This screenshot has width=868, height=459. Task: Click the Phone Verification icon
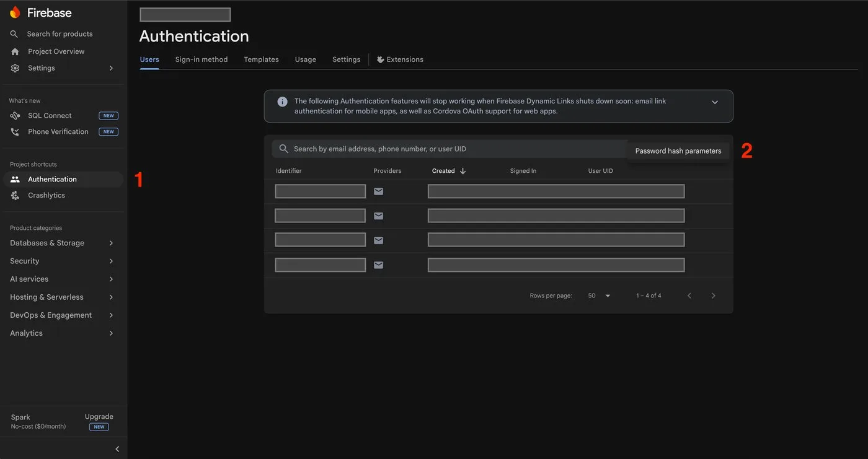[x=15, y=132]
